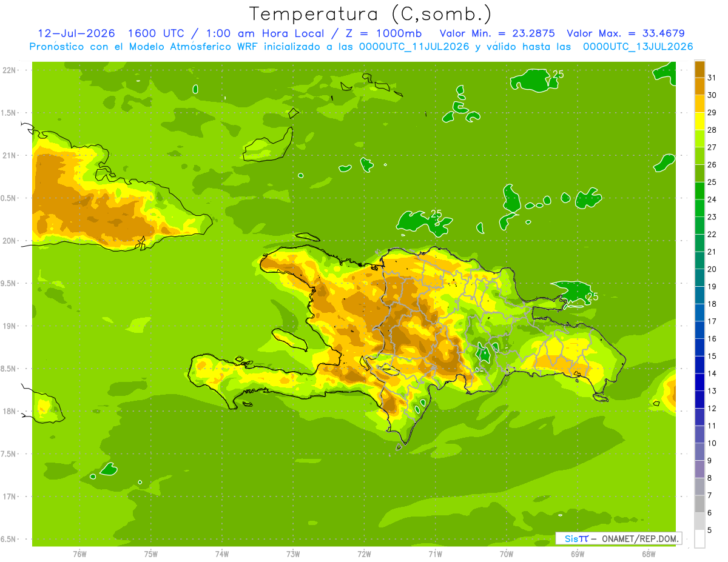Click '1:00 am Hora Local' text
The height and width of the screenshot is (562, 728).
point(266,33)
